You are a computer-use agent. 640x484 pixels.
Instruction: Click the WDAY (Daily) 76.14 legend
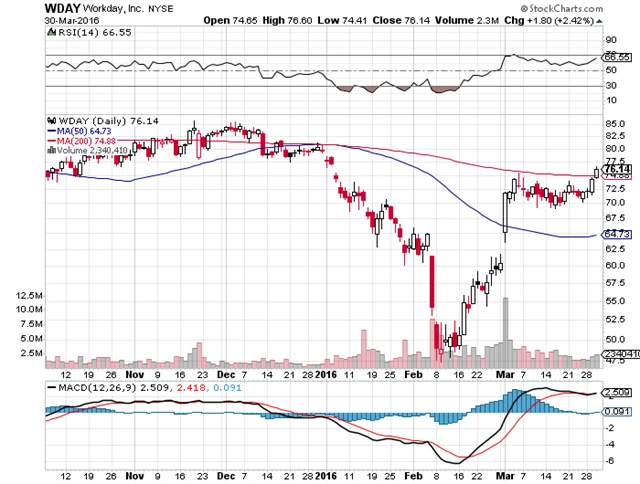[109, 121]
